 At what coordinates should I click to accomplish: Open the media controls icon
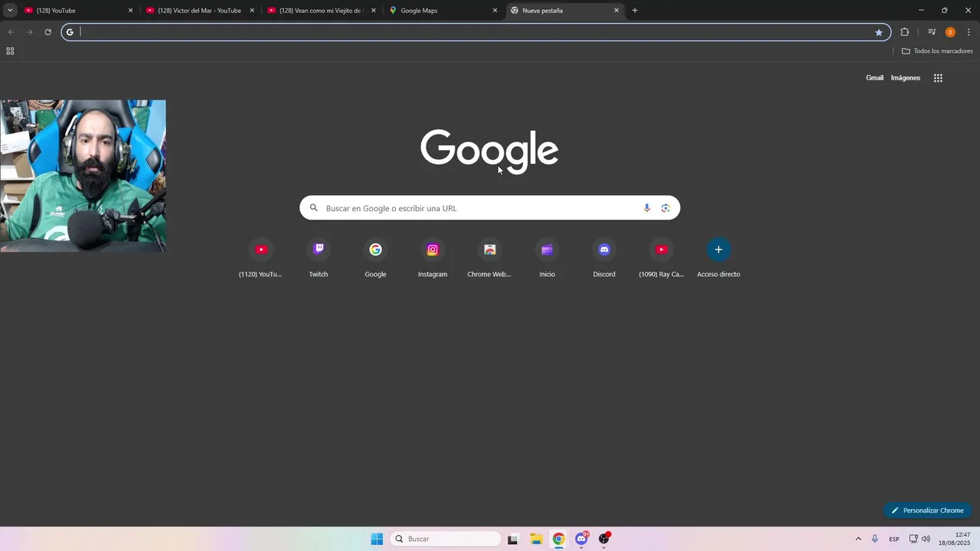932,32
